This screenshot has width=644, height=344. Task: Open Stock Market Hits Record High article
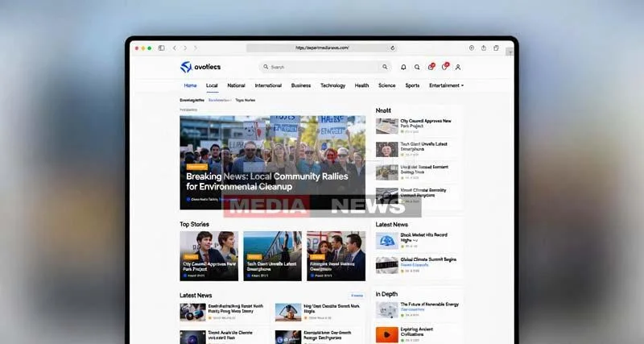pos(424,237)
